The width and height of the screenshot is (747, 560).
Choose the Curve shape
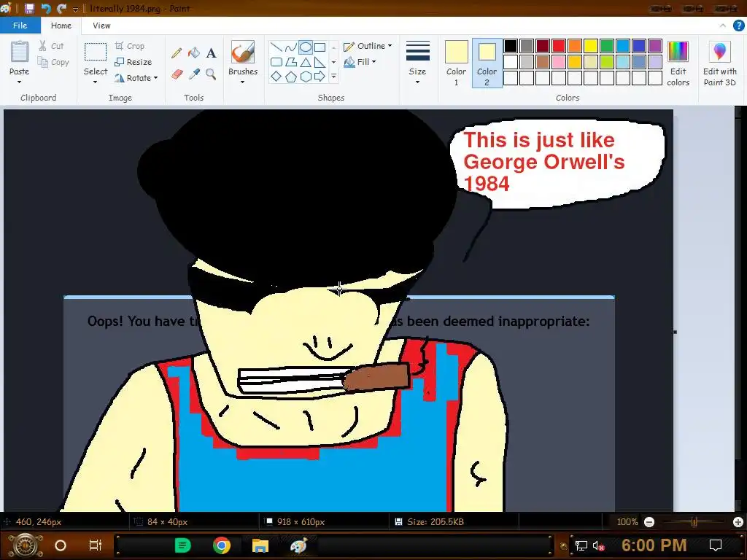click(290, 47)
